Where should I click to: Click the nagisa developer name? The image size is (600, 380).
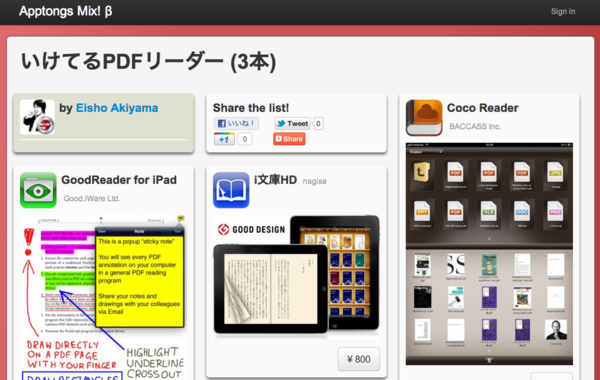coord(315,181)
